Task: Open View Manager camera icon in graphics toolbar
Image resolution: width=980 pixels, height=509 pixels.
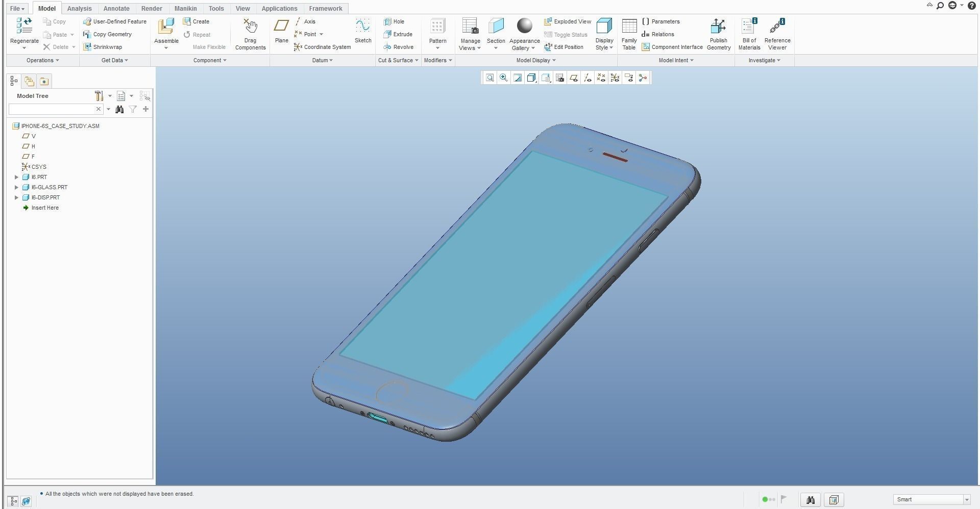Action: pyautogui.click(x=559, y=78)
